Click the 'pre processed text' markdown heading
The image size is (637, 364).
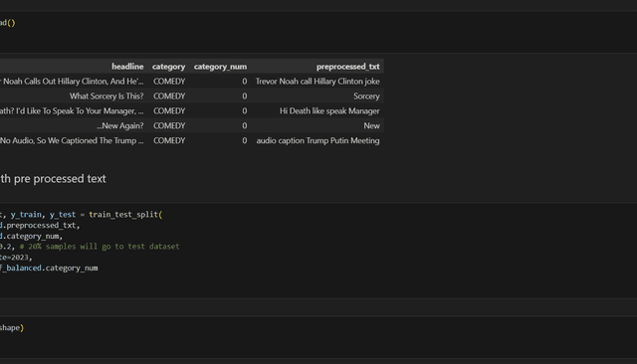click(x=60, y=179)
